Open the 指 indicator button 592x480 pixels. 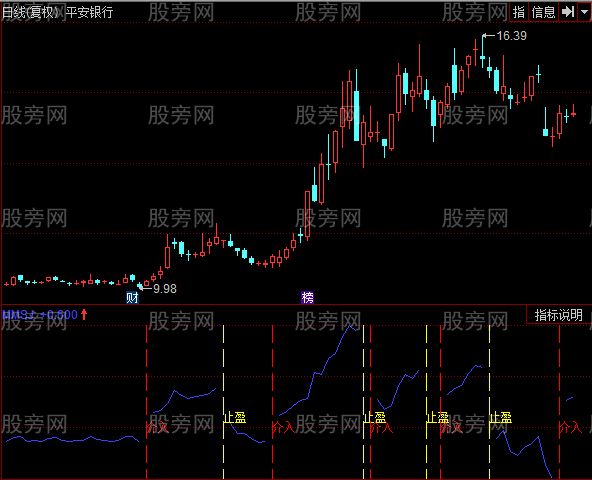pyautogui.click(x=519, y=12)
